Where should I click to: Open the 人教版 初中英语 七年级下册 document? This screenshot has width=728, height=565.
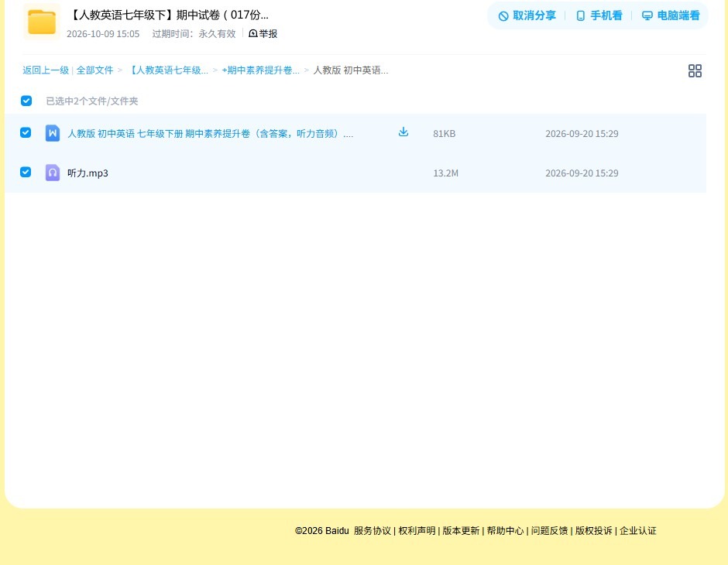(x=211, y=134)
